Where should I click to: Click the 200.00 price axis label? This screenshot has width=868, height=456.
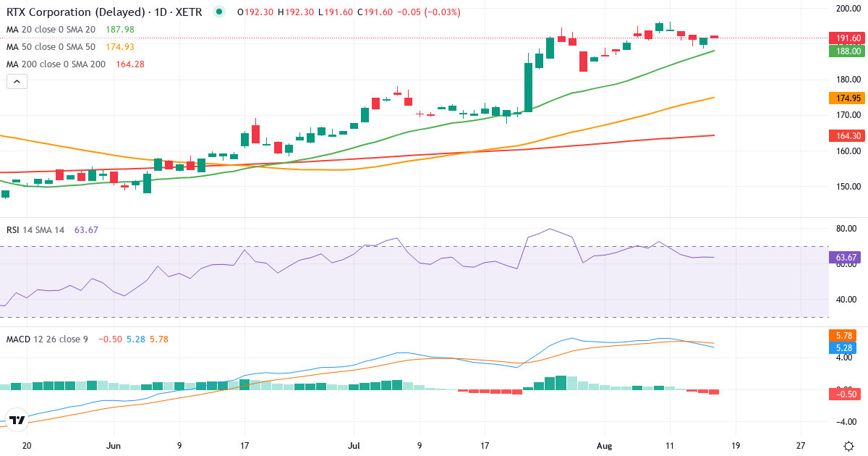click(847, 9)
